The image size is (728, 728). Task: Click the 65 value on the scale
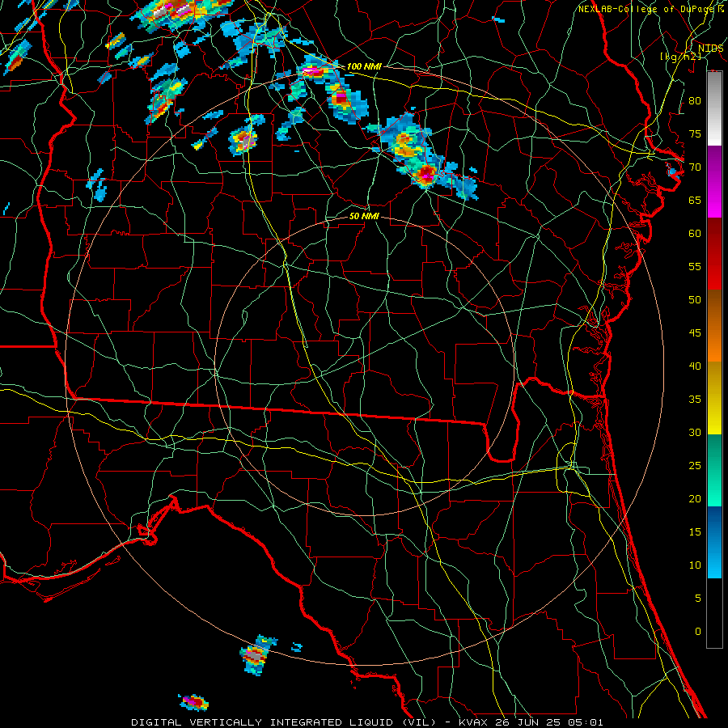point(695,200)
